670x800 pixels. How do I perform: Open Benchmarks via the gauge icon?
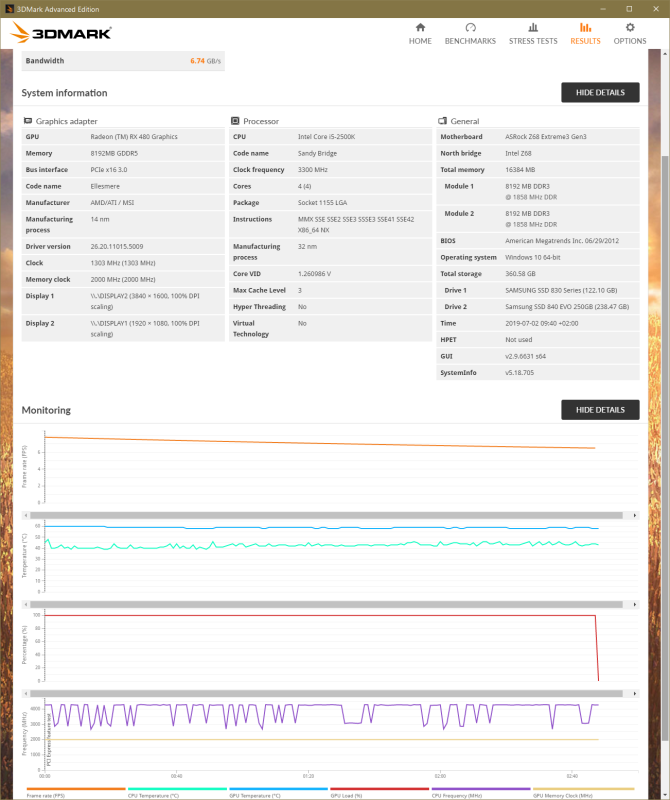470,28
